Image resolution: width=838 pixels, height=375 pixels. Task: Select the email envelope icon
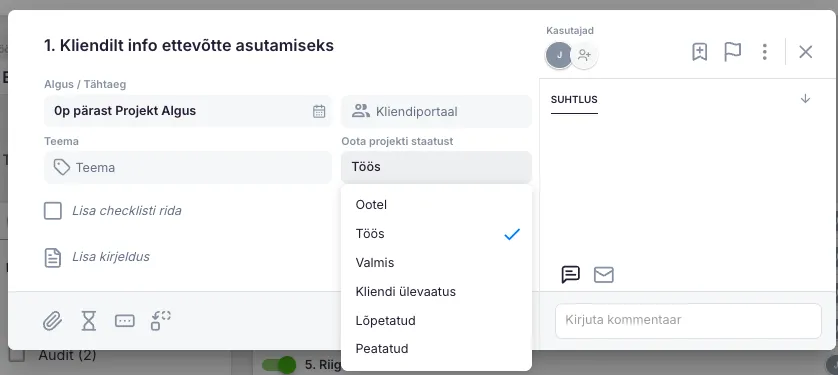point(603,275)
